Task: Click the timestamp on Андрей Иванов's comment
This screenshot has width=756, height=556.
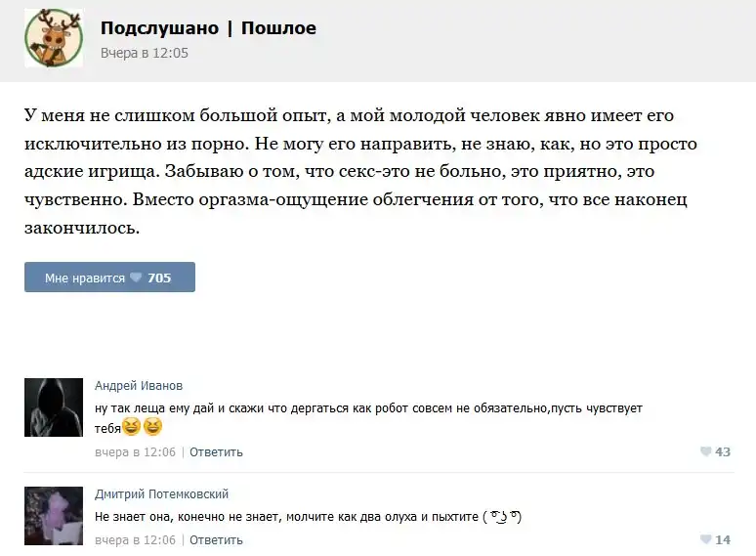Action: click(x=135, y=451)
